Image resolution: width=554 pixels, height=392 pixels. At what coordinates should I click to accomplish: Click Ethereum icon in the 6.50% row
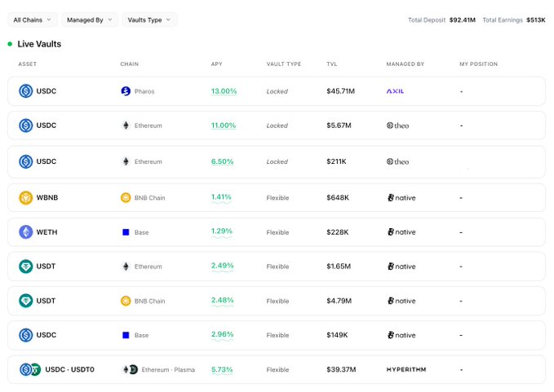click(126, 161)
